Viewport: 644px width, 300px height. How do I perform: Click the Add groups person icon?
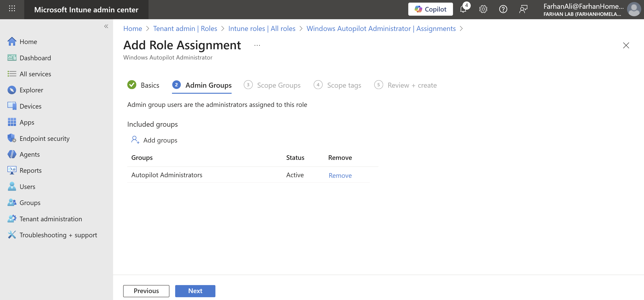pos(135,140)
